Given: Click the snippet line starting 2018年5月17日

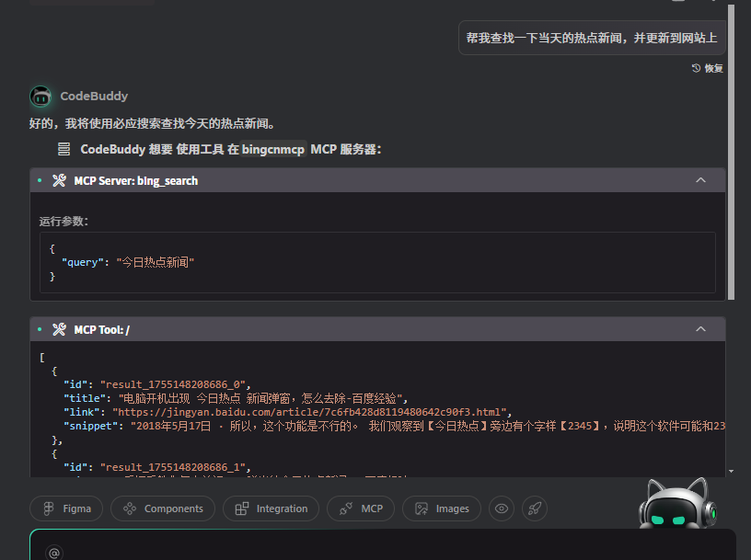Looking at the screenshot, I should (394, 426).
